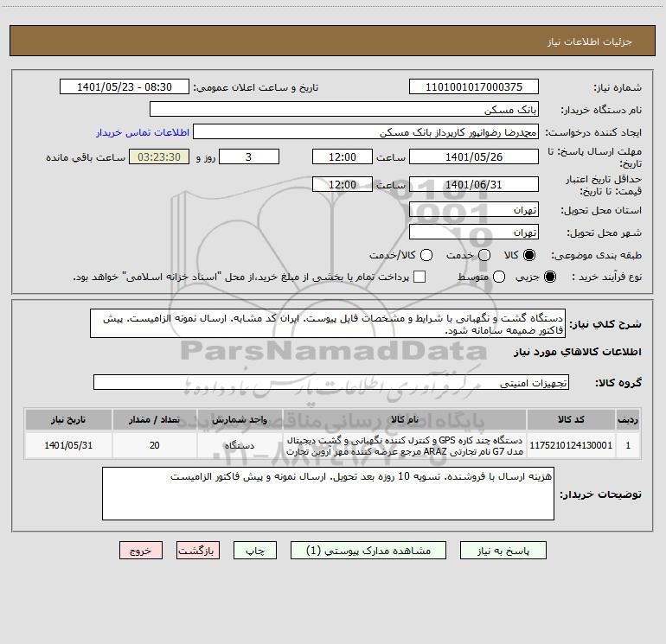Click remaining time field 03:23:30

coord(159,156)
